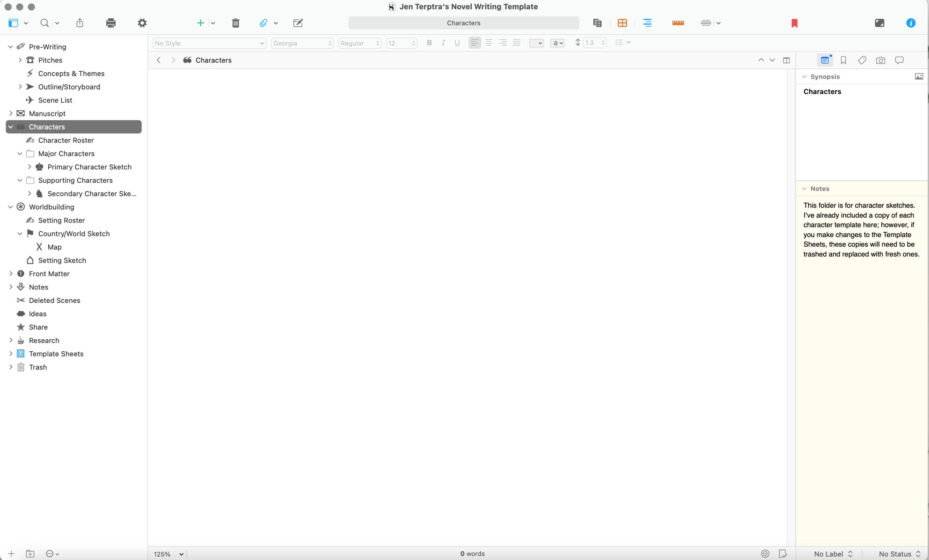Toggle the editor split view button
The image size is (929, 560).
tap(786, 60)
